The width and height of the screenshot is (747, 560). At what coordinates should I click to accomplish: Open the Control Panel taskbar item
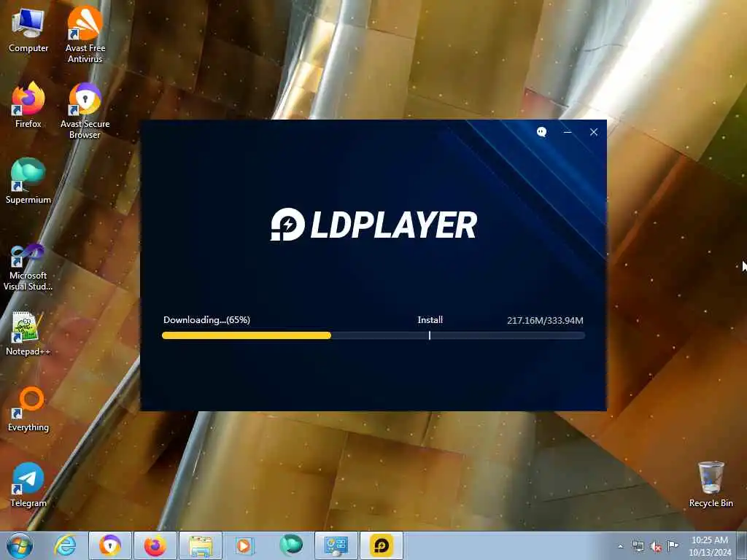click(336, 545)
